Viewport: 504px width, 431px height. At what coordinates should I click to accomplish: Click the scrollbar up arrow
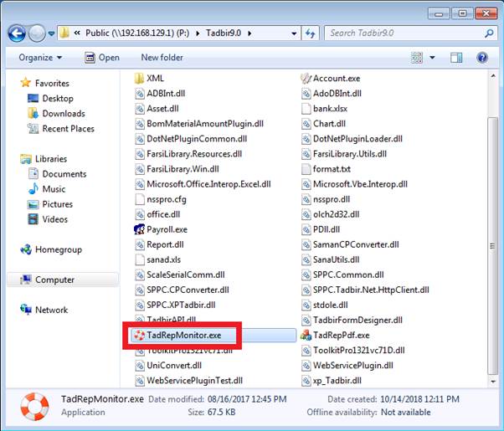492,76
